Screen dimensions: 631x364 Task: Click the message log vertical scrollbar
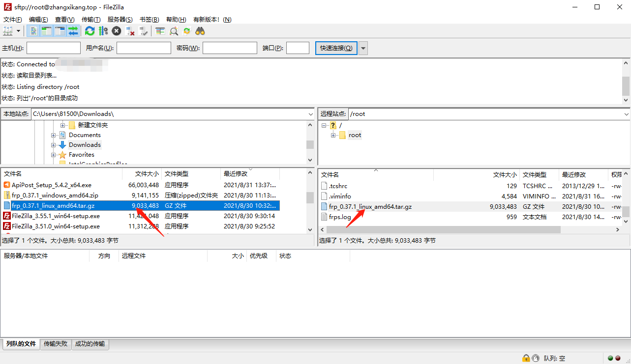(x=626, y=86)
